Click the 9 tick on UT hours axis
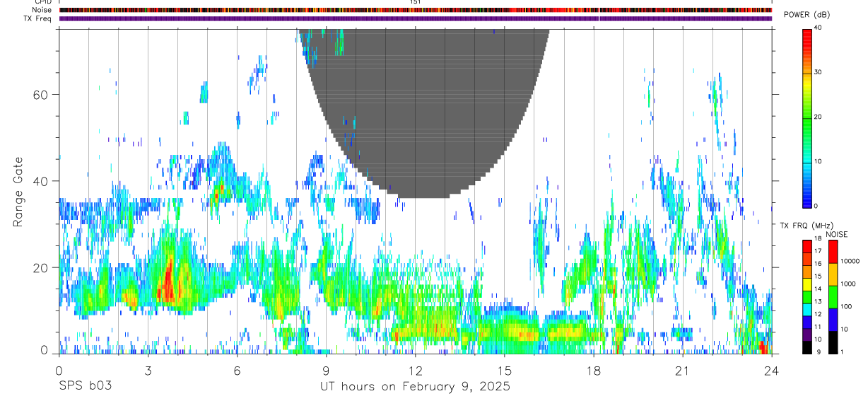 coord(326,370)
